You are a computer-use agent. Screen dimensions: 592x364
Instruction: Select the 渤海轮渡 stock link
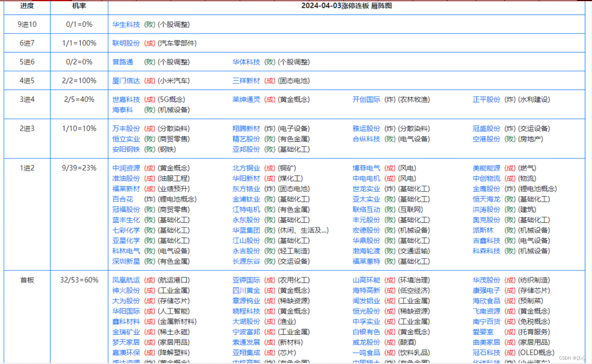point(366,251)
